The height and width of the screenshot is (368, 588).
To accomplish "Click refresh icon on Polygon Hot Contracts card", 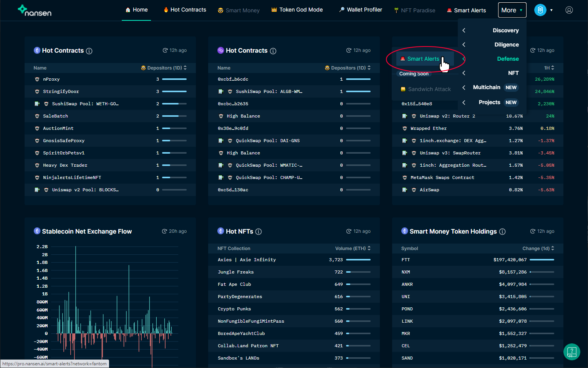I will coord(349,50).
